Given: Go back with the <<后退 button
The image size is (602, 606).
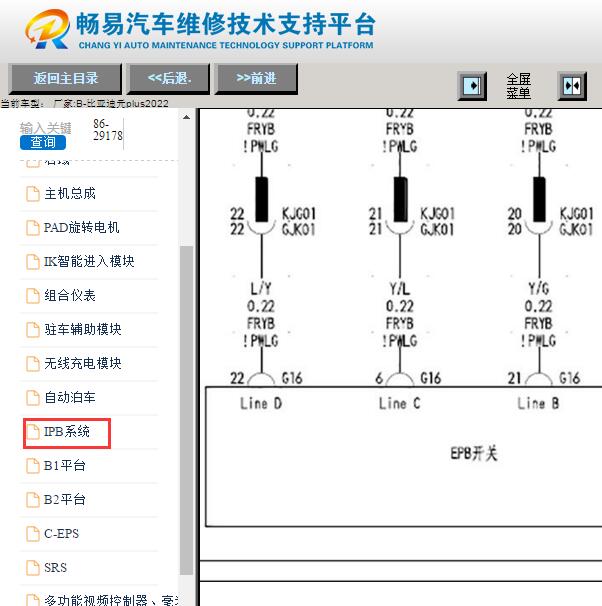Looking at the screenshot, I should [168, 78].
